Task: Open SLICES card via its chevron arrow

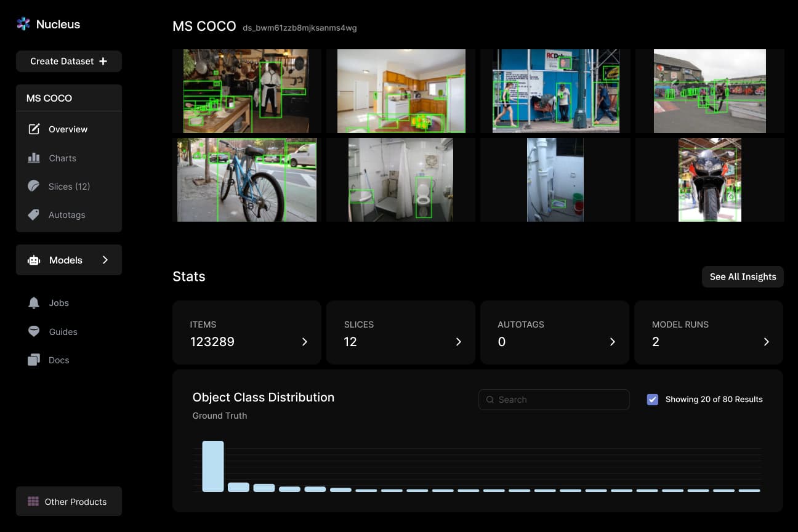Action: (458, 342)
